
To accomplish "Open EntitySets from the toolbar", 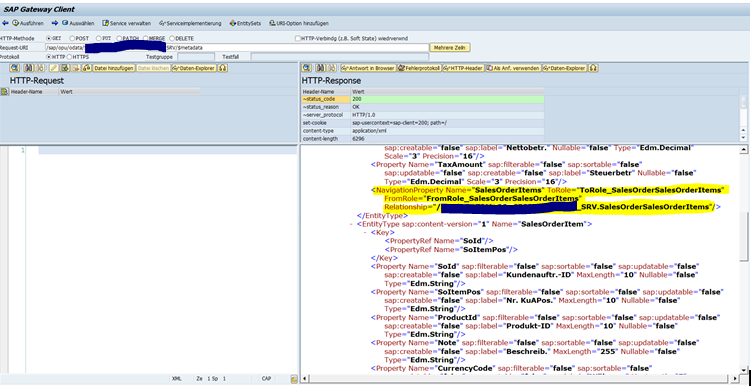I will click(x=245, y=23).
